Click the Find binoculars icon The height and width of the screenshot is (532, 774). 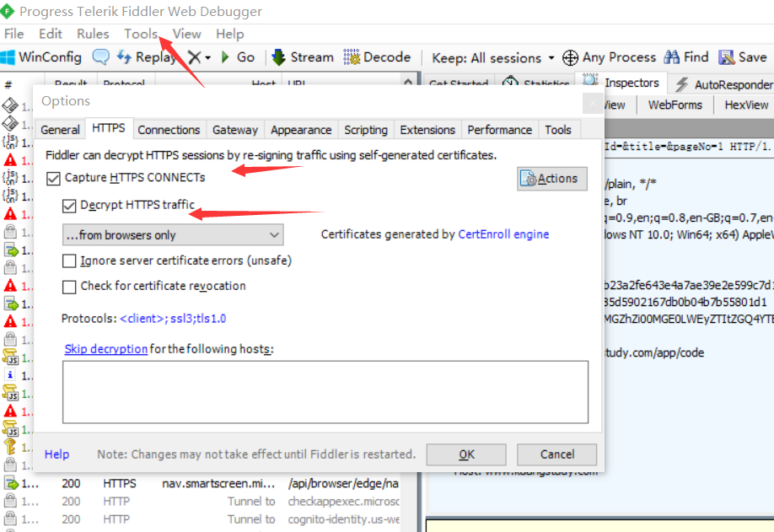tap(672, 57)
